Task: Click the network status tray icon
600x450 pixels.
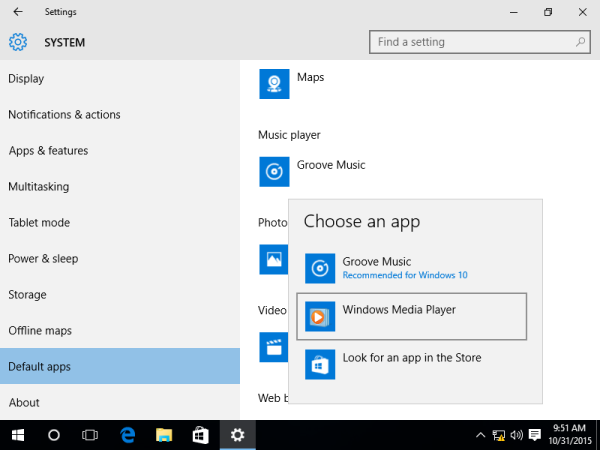Action: [x=498, y=435]
